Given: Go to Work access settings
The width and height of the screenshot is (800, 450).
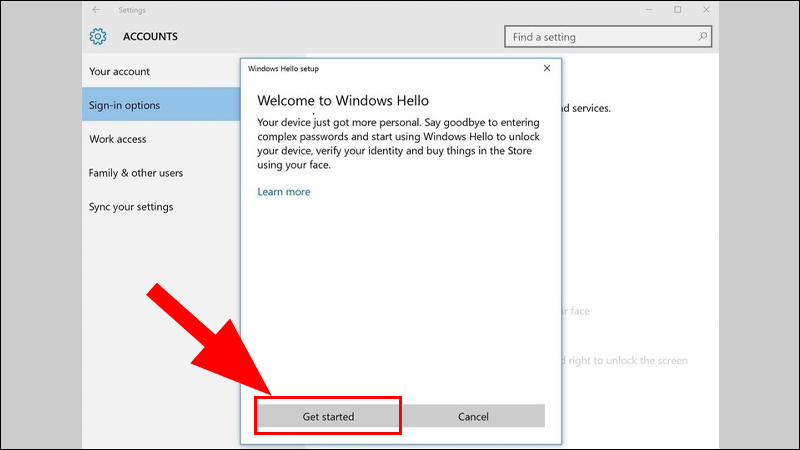Looking at the screenshot, I should pyautogui.click(x=118, y=139).
